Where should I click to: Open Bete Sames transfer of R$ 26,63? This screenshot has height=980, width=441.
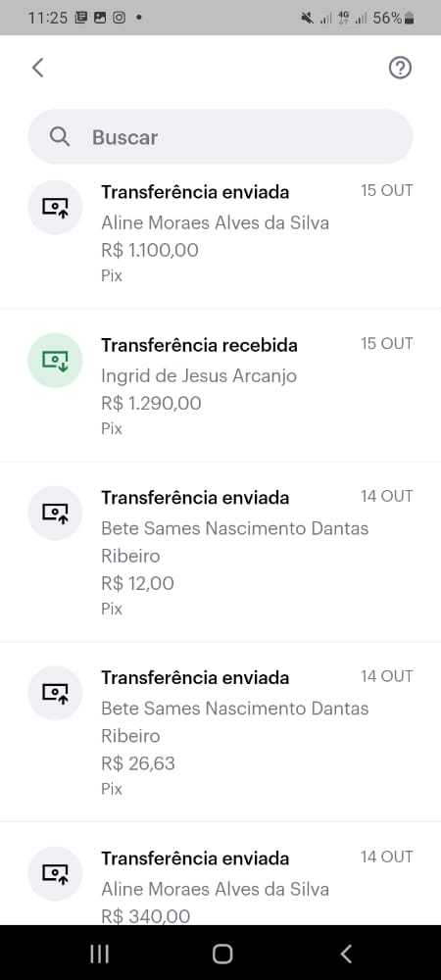[x=220, y=732]
